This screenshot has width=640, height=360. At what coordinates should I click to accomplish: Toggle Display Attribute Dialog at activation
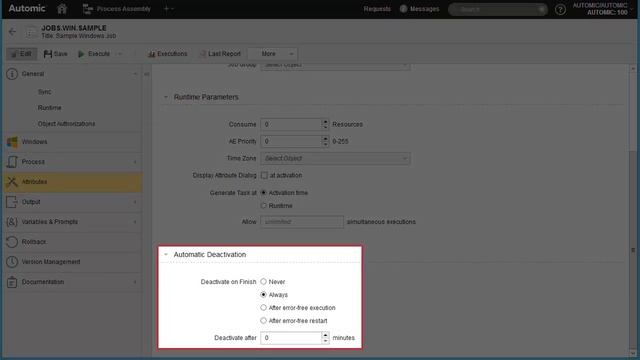tap(264, 176)
